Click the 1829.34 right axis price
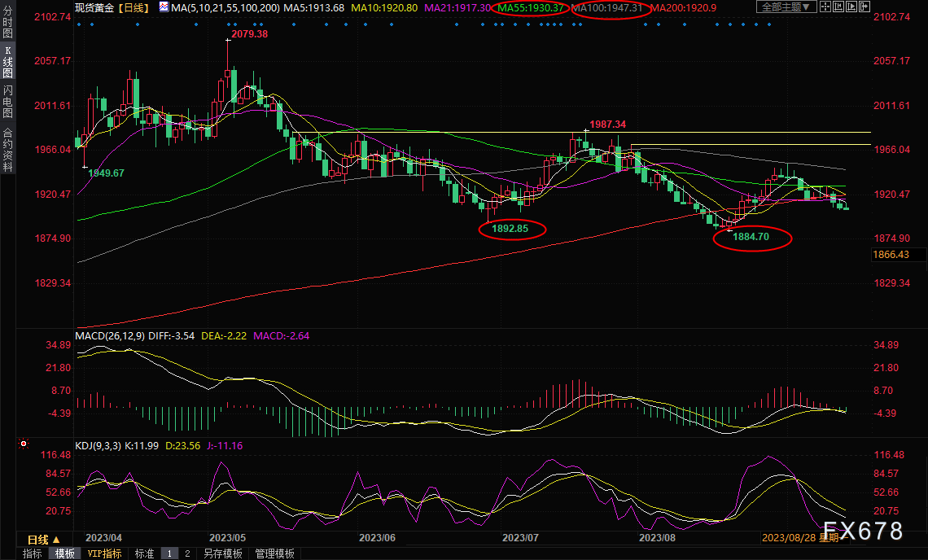This screenshot has height=560, width=928. (892, 283)
